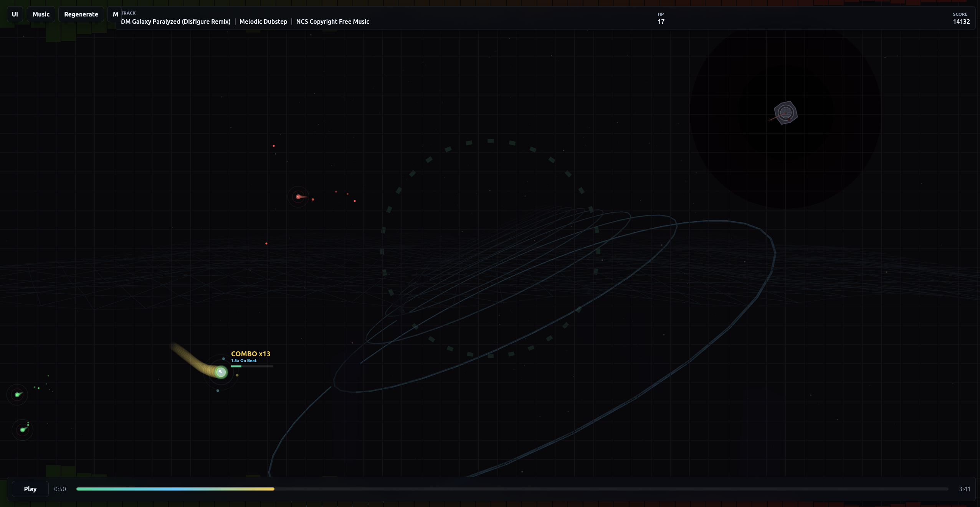Click the HP value 17

coord(661,21)
